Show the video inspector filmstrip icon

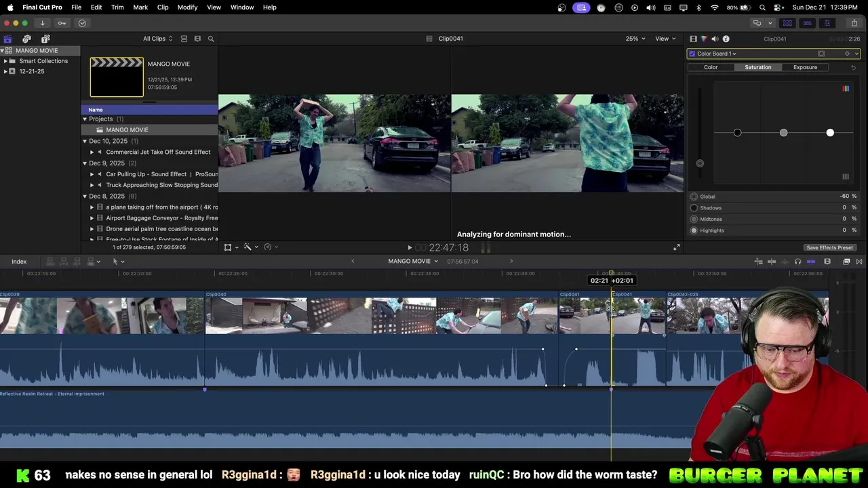pyautogui.click(x=693, y=39)
